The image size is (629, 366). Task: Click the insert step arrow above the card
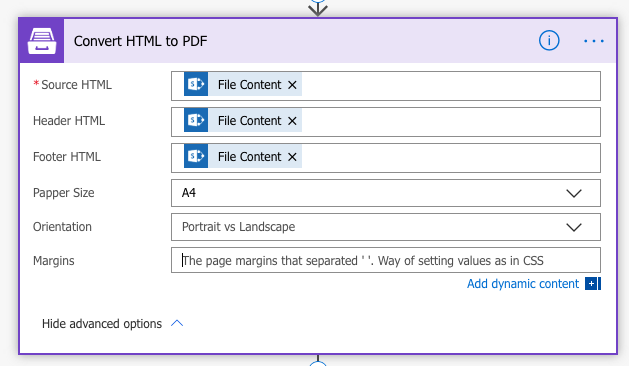pyautogui.click(x=318, y=8)
